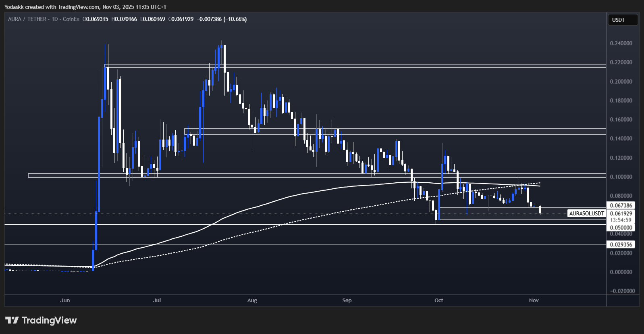Click the 0.240000 price scale label
This screenshot has height=334, width=644.
(x=621, y=43)
